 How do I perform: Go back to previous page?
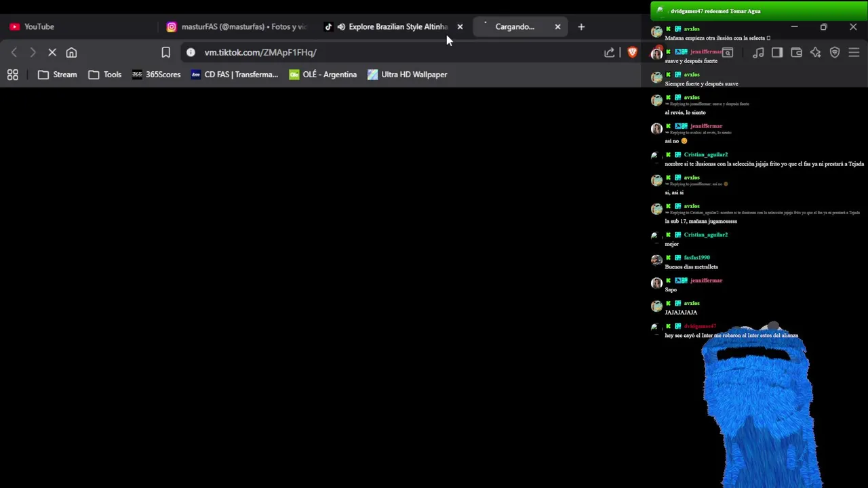[x=14, y=52]
